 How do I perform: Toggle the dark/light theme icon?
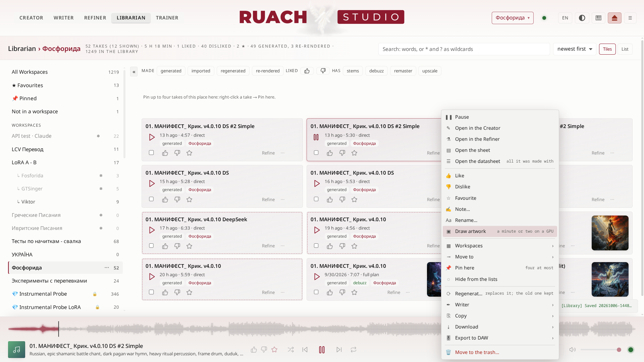click(582, 18)
